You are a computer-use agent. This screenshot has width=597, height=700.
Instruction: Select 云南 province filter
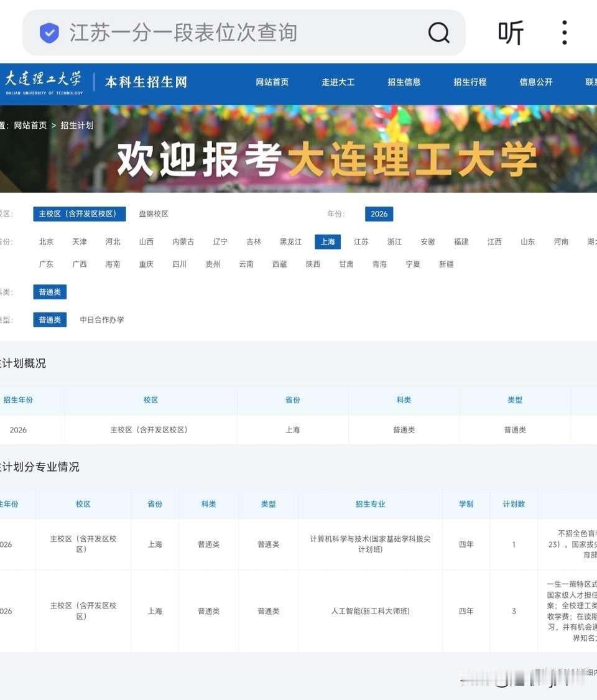click(246, 264)
